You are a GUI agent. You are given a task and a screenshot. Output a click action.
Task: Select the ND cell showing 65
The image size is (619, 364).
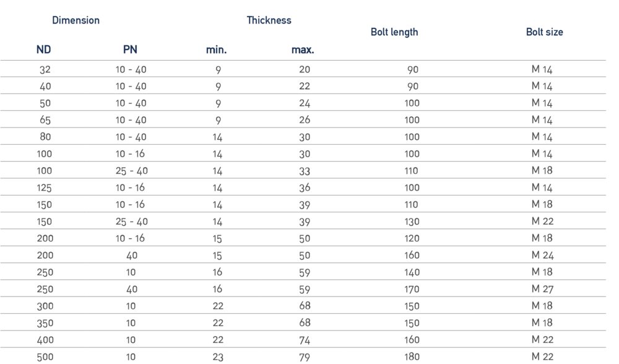45,120
